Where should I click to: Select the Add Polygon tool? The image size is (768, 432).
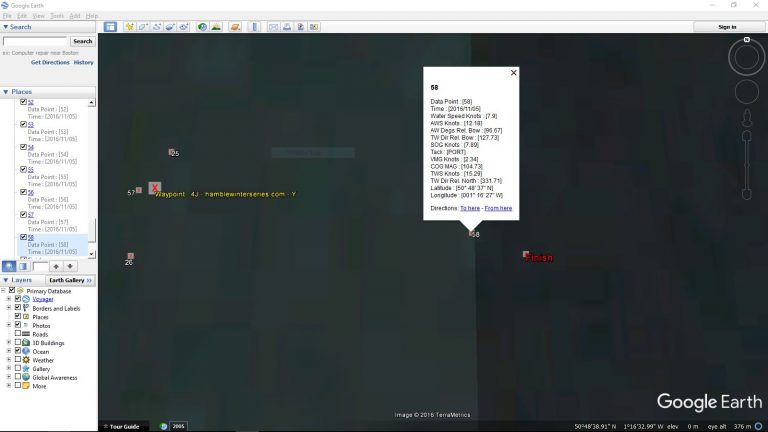143,27
